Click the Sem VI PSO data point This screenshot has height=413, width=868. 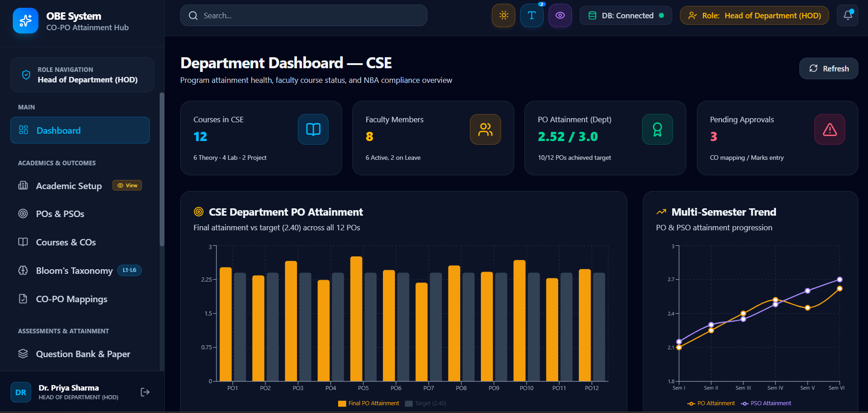coord(840,279)
